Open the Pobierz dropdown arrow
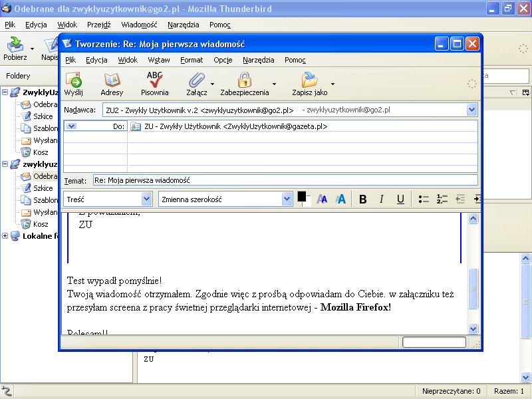This screenshot has width=532, height=399. (x=32, y=49)
